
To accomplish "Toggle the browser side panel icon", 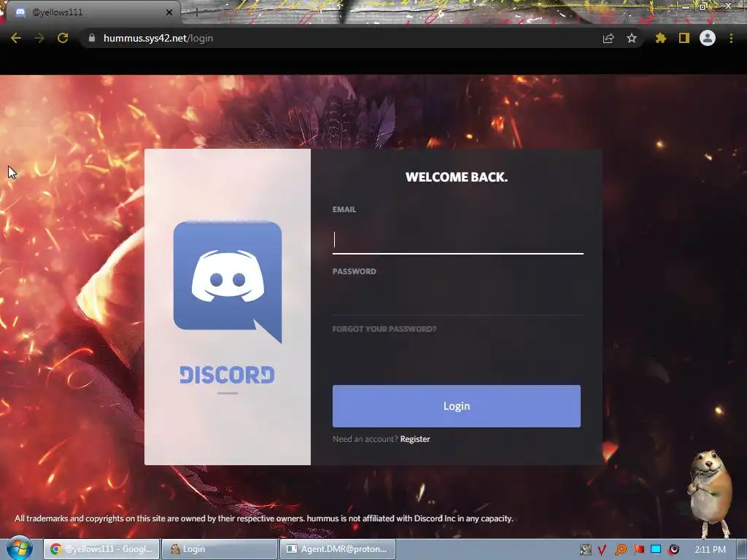I will pyautogui.click(x=684, y=38).
